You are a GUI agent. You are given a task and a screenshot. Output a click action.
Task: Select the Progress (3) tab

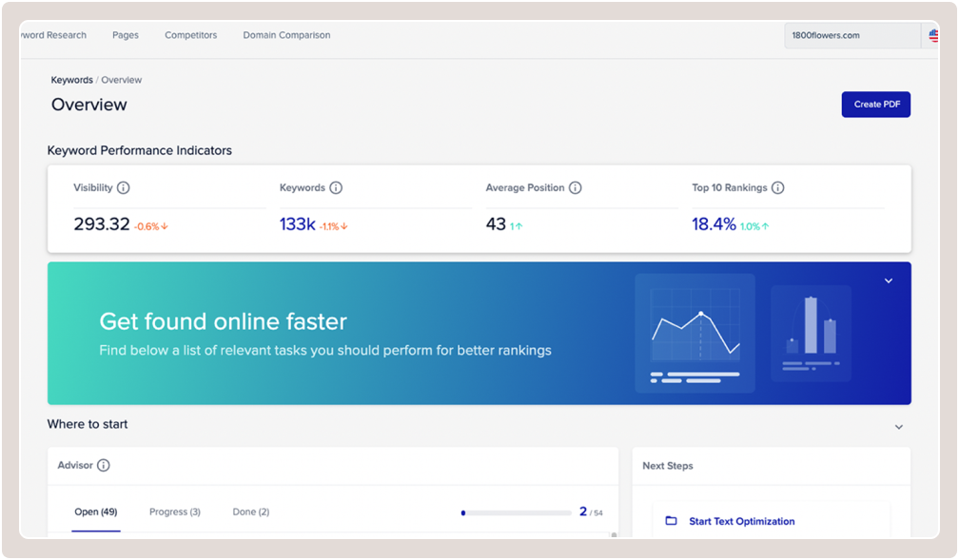click(x=174, y=512)
